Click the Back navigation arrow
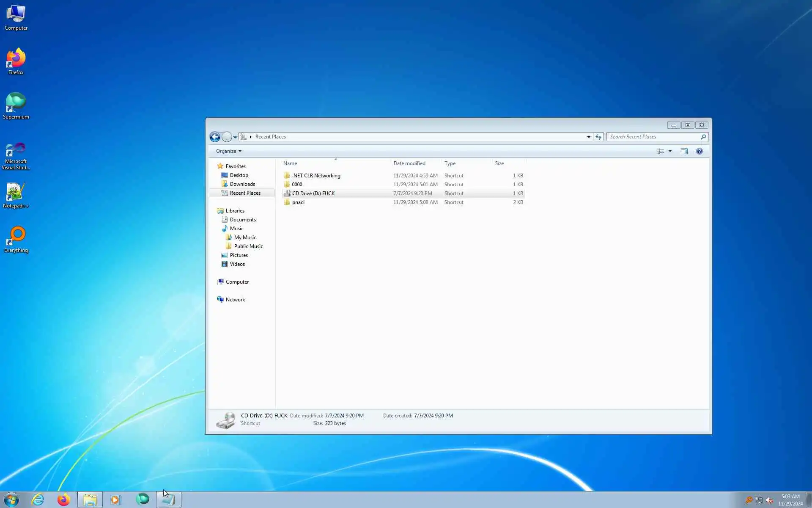812x508 pixels. coord(215,137)
